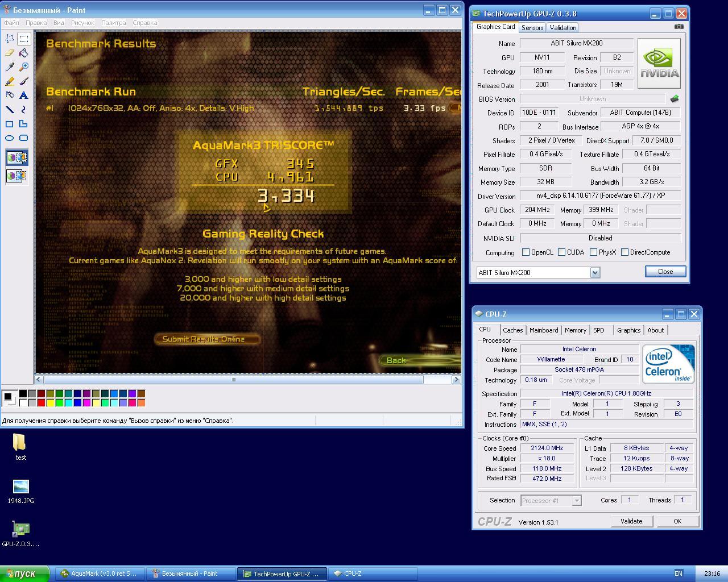Click the NVIDIA logo in GPU-Z
The height and width of the screenshot is (582, 728).
(659, 63)
